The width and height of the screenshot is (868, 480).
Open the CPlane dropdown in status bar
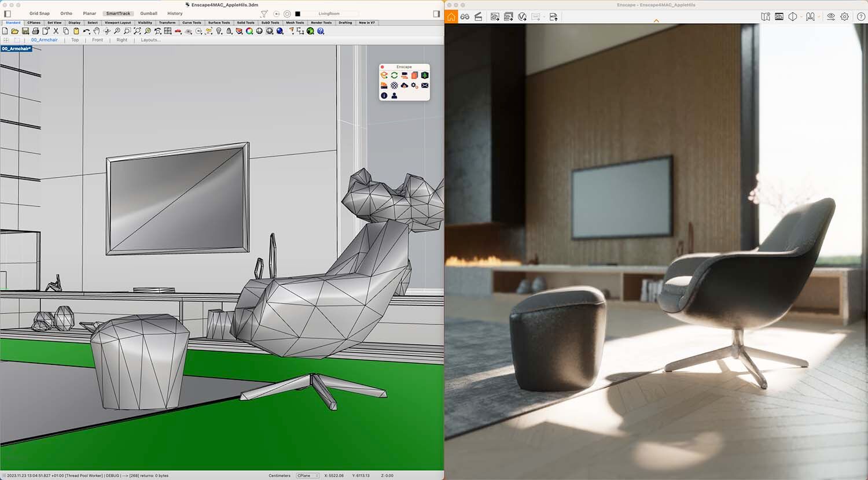tap(308, 475)
